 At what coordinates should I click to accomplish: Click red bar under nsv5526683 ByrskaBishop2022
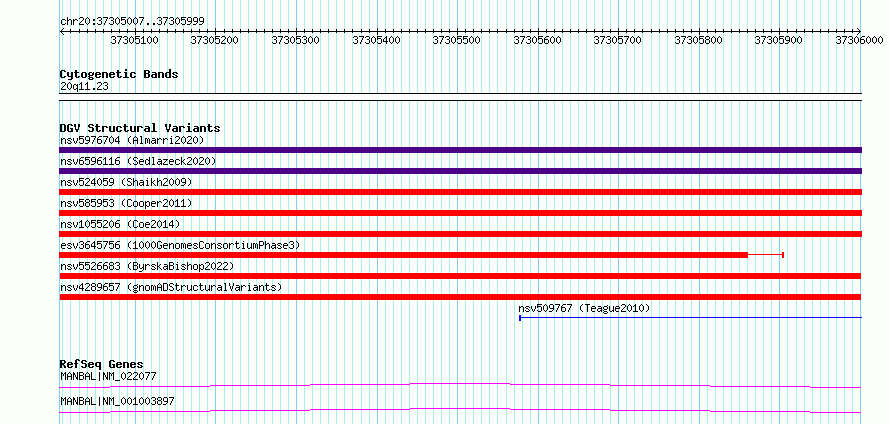tap(460, 276)
